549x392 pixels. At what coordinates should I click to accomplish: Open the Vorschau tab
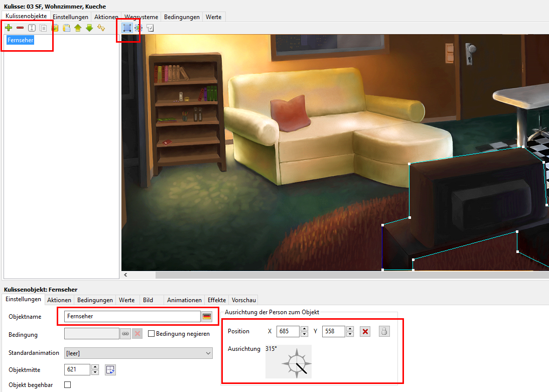244,300
